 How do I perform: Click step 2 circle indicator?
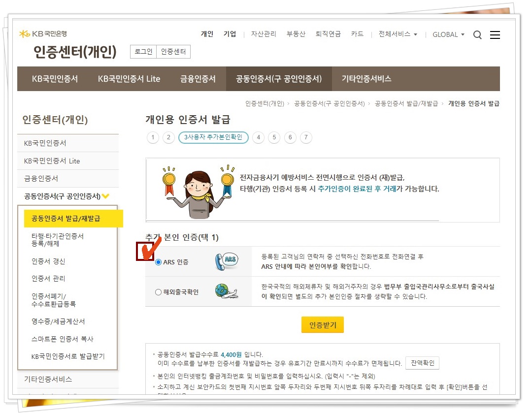click(168, 137)
